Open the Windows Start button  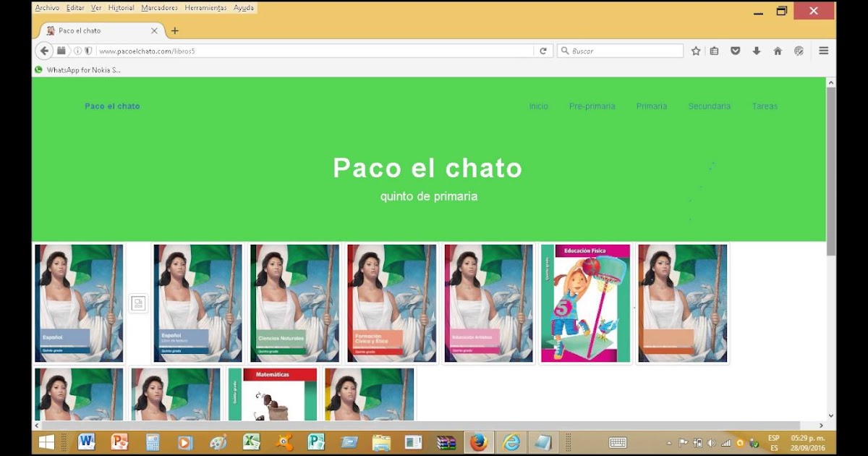pos(47,442)
